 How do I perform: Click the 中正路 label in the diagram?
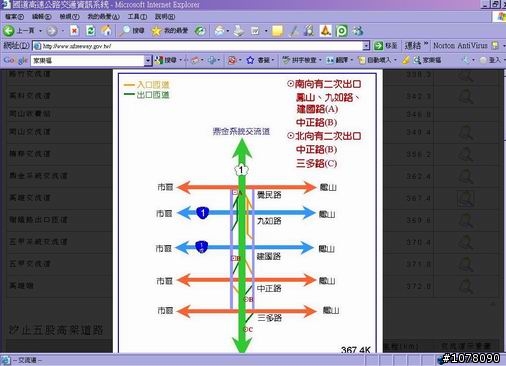coord(269,288)
